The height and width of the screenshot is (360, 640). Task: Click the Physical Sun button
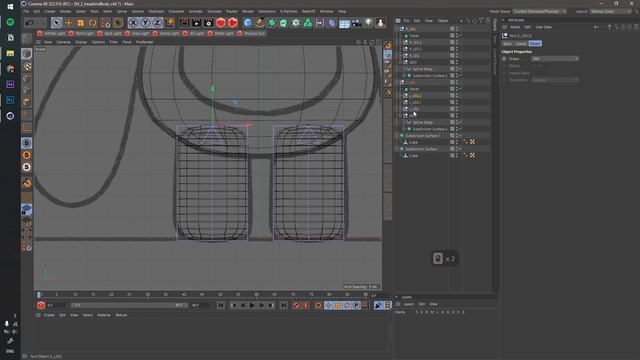[251, 33]
